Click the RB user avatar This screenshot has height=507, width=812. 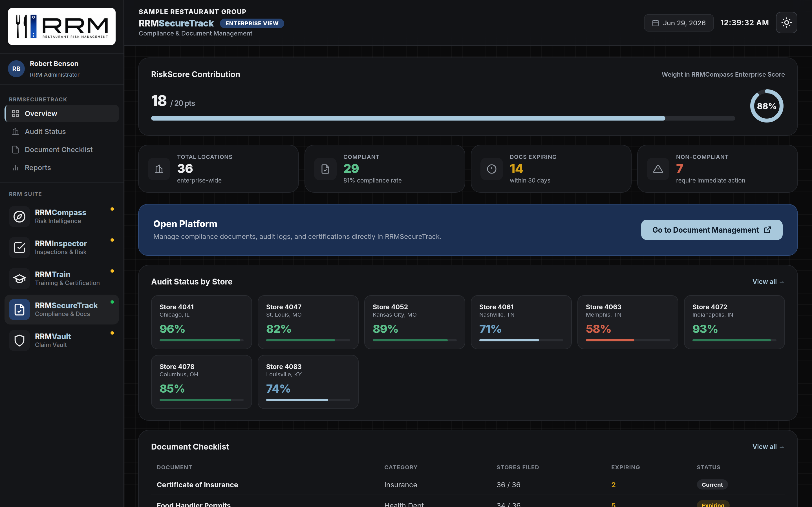16,69
